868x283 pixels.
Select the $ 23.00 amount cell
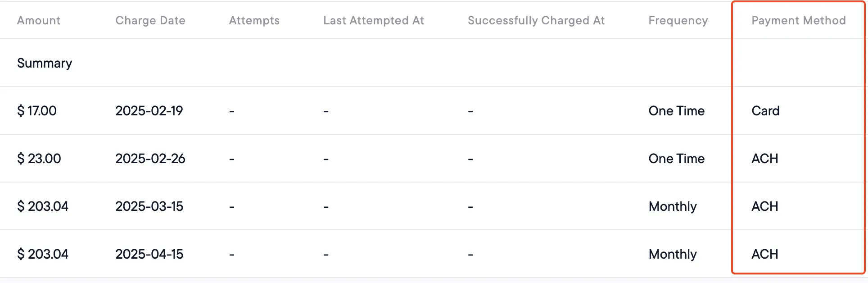[39, 159]
